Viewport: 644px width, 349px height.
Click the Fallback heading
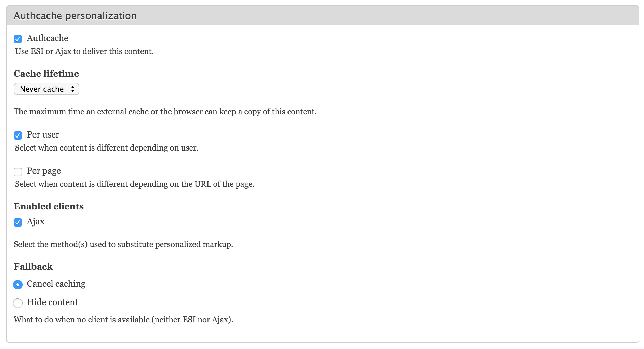(33, 267)
